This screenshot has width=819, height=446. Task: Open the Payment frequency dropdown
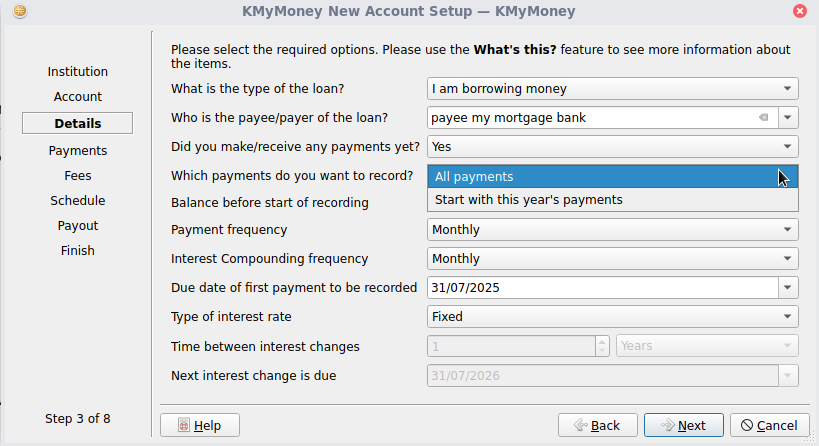click(x=612, y=229)
